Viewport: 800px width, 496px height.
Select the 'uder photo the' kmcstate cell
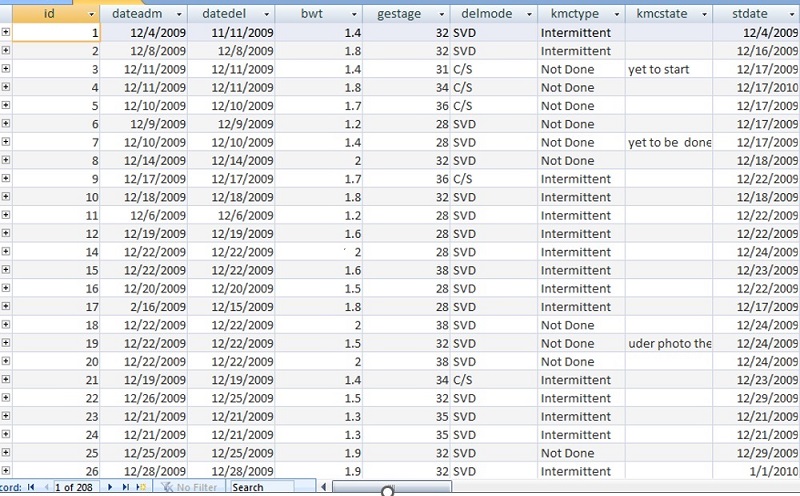coord(668,343)
